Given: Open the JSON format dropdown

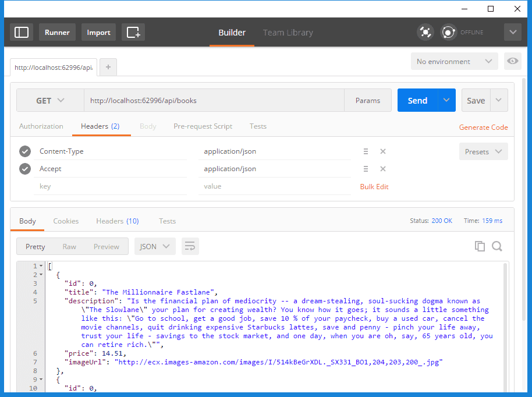Looking at the screenshot, I should click(x=155, y=246).
